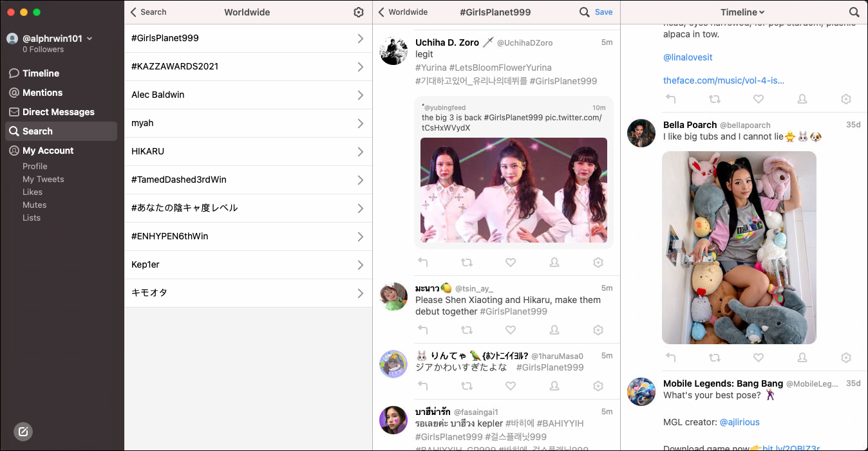Go back to Worldwide trends list

[x=403, y=12]
